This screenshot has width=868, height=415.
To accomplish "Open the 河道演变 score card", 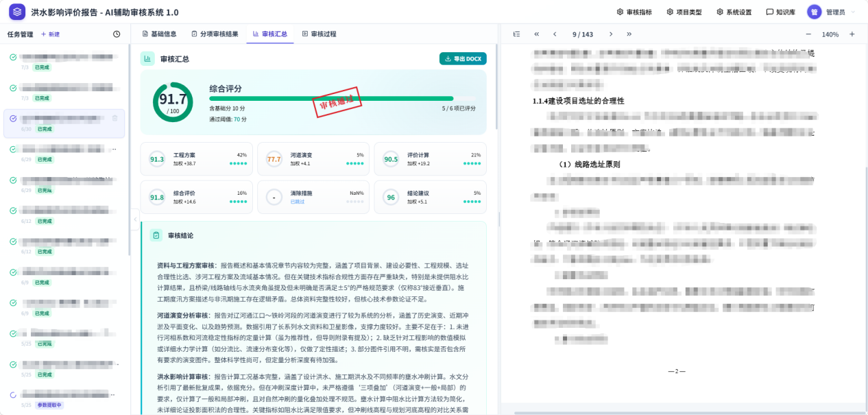I will (313, 159).
